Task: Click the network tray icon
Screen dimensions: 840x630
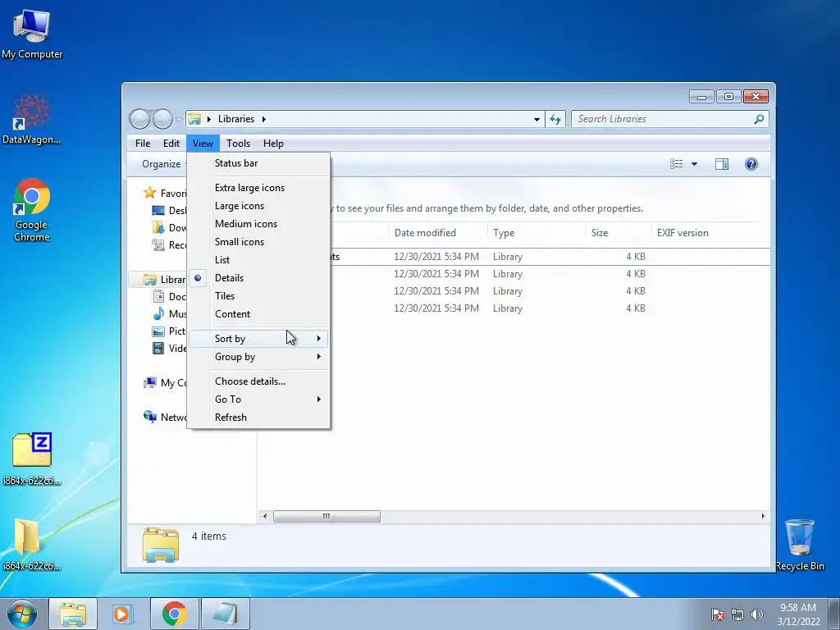Action: [x=737, y=614]
